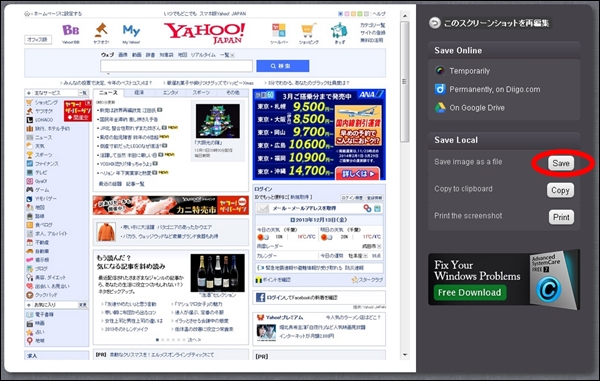Click the スポーツ trophy icon in sidebar
The width and height of the screenshot is (600, 381).
(x=29, y=155)
